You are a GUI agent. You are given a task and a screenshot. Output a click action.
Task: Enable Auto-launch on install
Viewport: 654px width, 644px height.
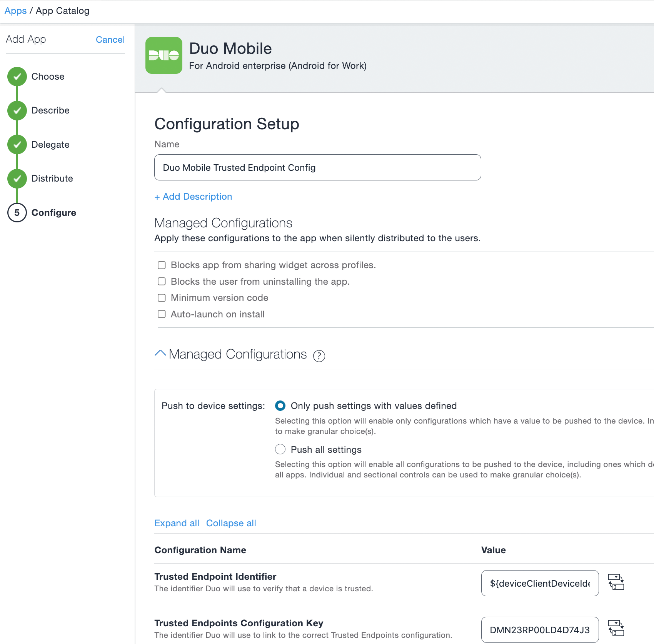click(161, 314)
